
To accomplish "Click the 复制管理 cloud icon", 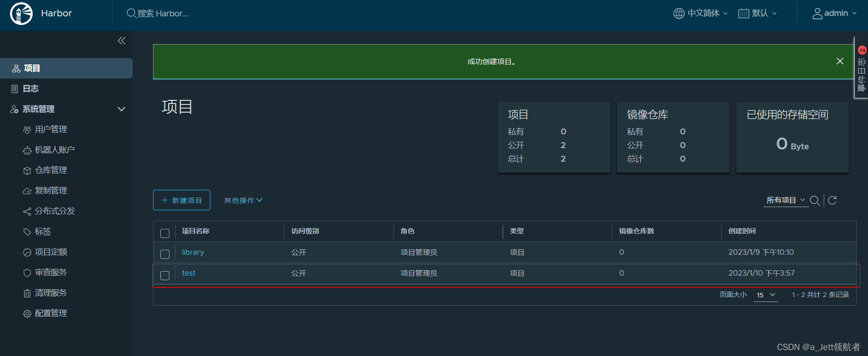I will coord(27,191).
